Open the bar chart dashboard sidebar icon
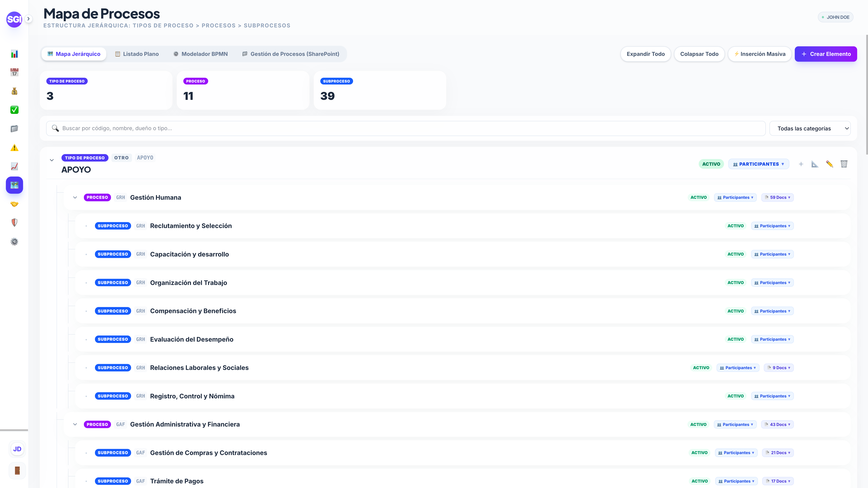The width and height of the screenshot is (868, 488). 14,54
